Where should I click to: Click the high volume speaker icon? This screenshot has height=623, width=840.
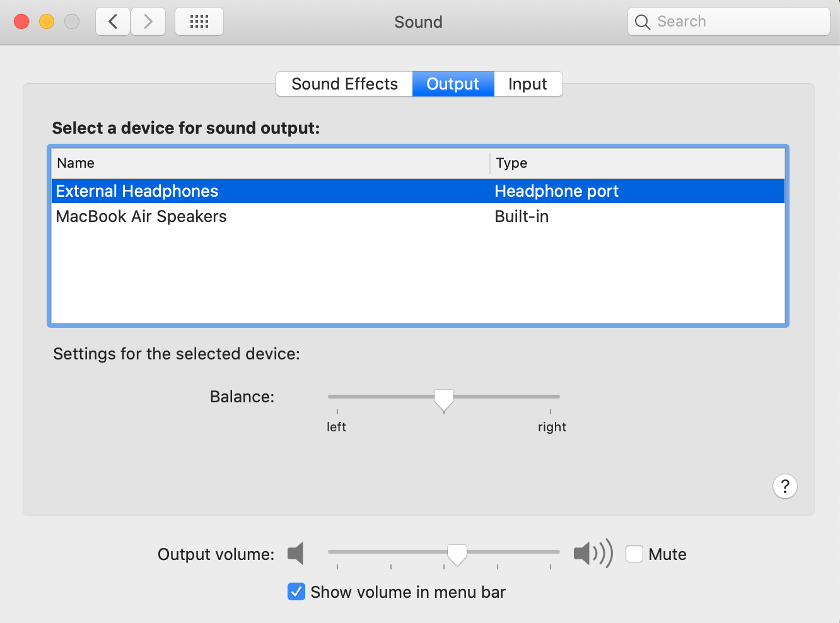(592, 553)
